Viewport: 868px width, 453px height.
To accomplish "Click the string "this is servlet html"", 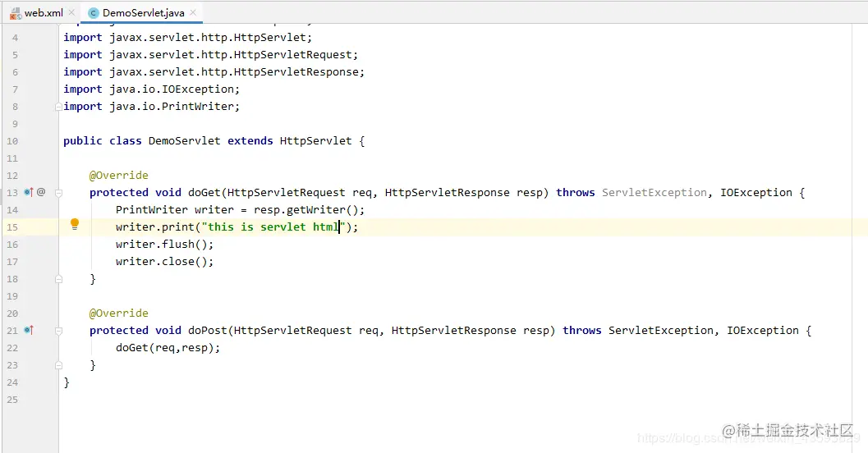I will coord(273,226).
